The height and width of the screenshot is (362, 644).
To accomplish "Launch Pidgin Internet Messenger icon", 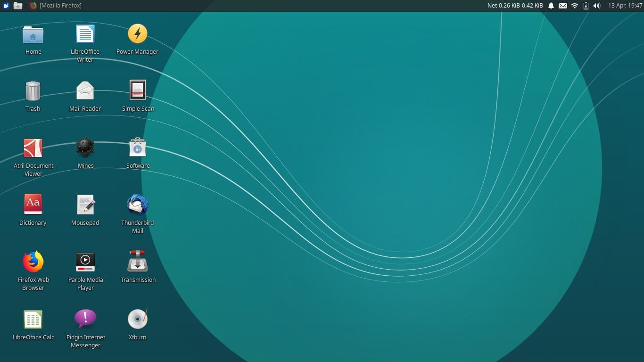I will tap(85, 319).
